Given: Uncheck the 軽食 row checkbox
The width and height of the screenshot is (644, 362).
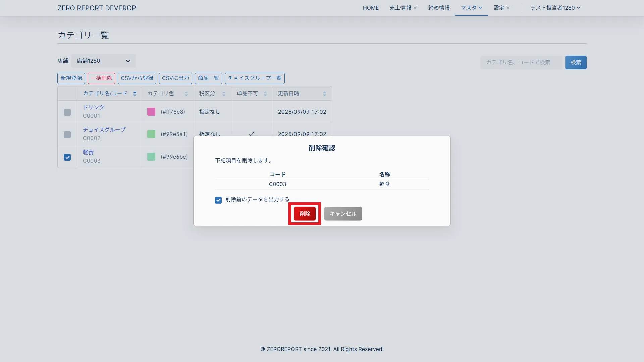Looking at the screenshot, I should (x=67, y=157).
